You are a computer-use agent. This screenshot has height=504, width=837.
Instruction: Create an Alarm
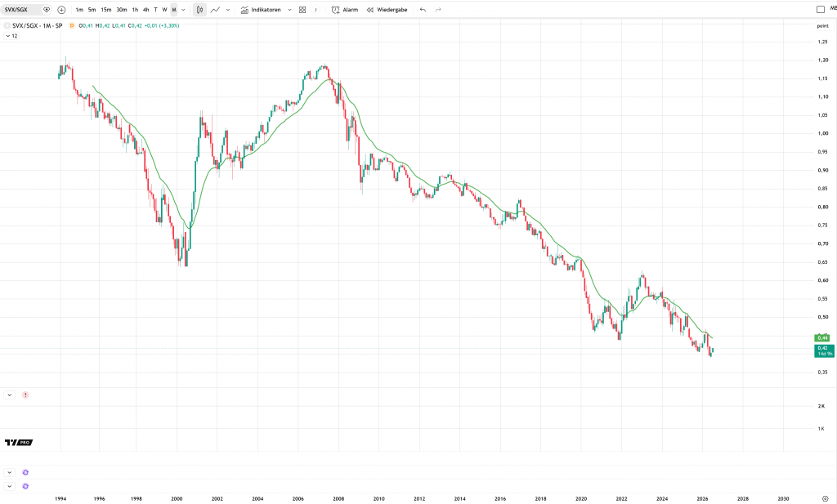point(345,10)
